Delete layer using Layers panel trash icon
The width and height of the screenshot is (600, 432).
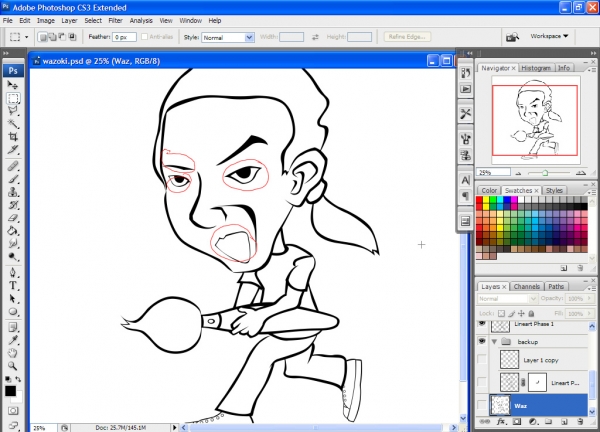click(x=580, y=422)
